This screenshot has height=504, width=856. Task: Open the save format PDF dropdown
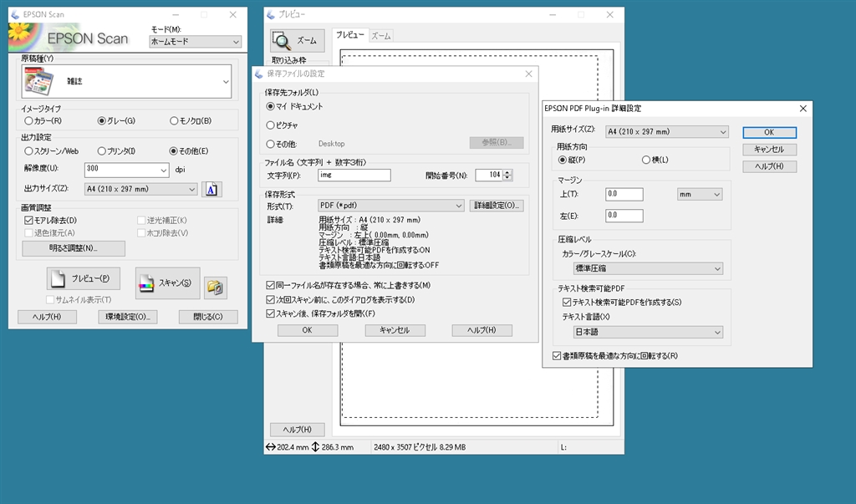(391, 206)
